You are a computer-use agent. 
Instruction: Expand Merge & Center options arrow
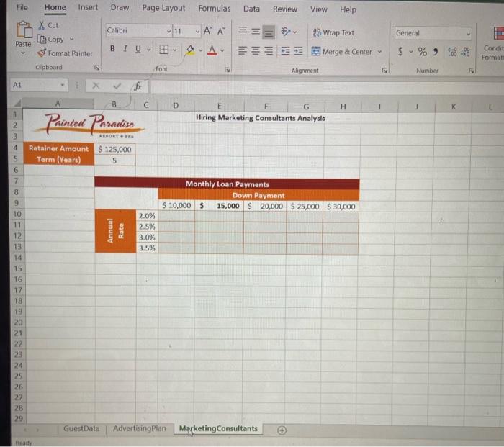pyautogui.click(x=380, y=51)
